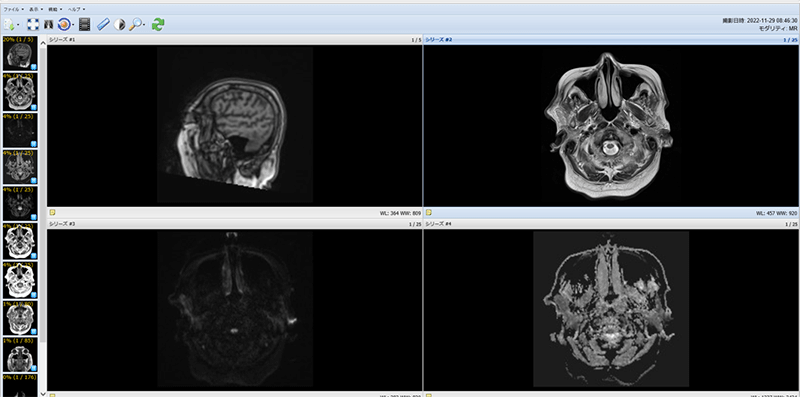The image size is (800, 397).
Task: Click the シリーズ #3 viewport header
Action: (235, 224)
